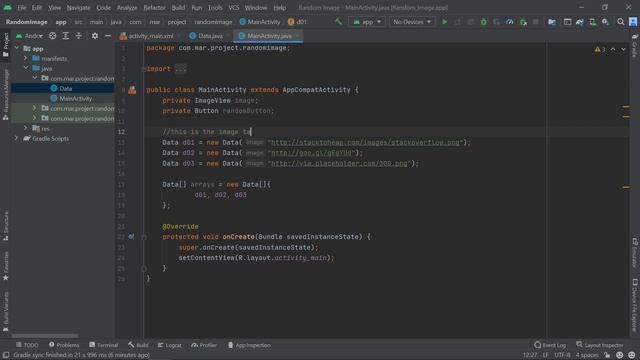The image size is (640, 360).
Task: Open App Inspection tool window
Action: (249, 345)
